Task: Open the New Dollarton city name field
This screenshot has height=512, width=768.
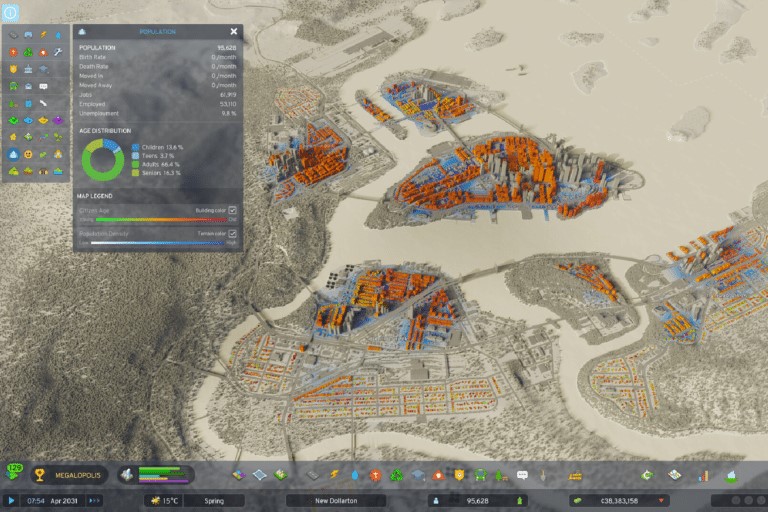Action: click(x=336, y=501)
